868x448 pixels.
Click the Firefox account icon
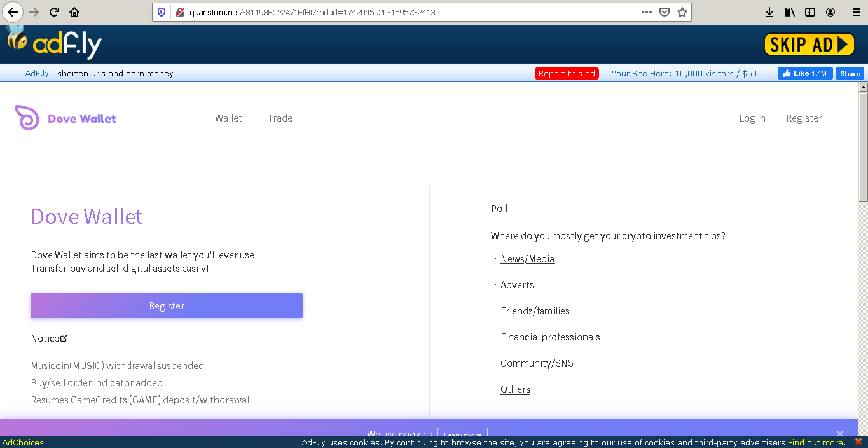pos(830,11)
